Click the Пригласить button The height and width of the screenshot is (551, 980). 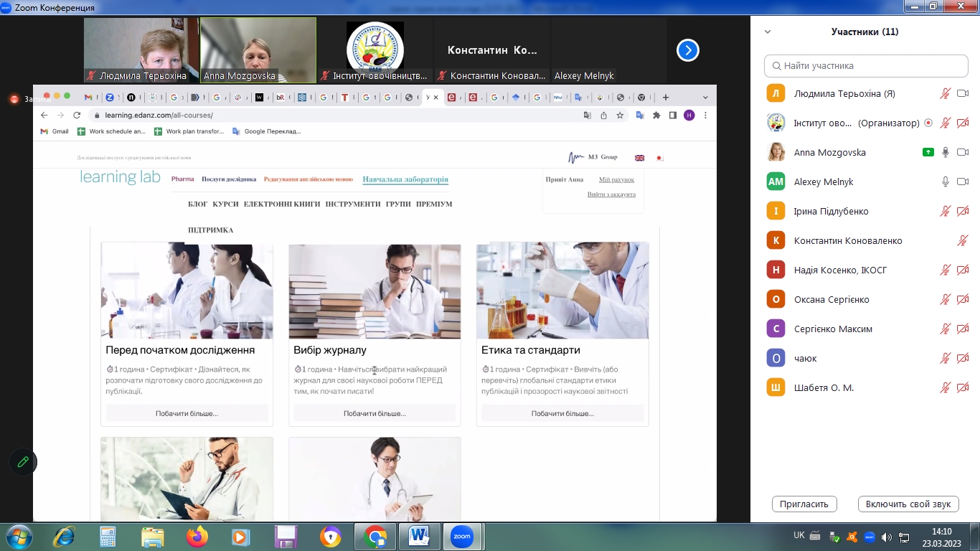pos(804,504)
